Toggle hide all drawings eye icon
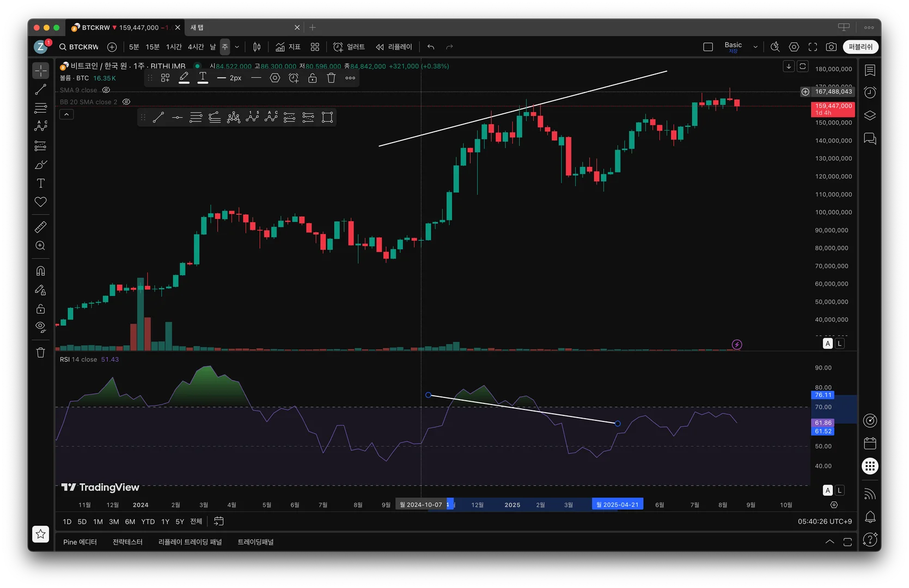Image resolution: width=909 pixels, height=588 pixels. click(41, 327)
